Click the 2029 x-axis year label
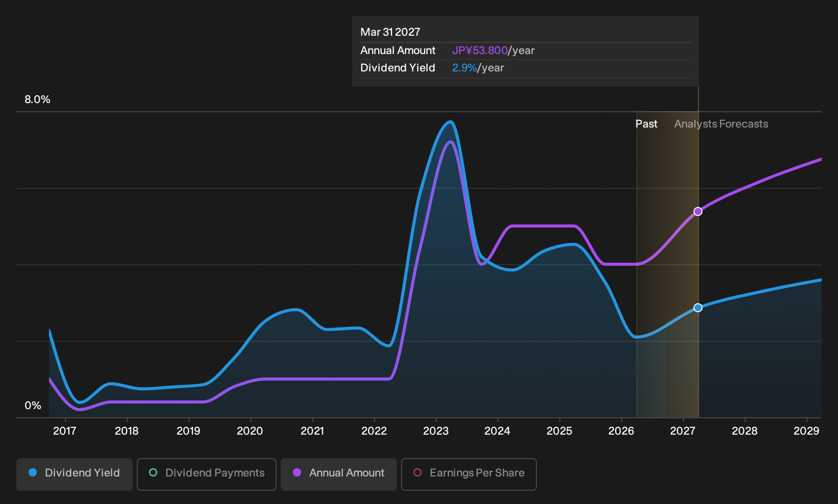Image resolution: width=838 pixels, height=504 pixels. tap(806, 431)
